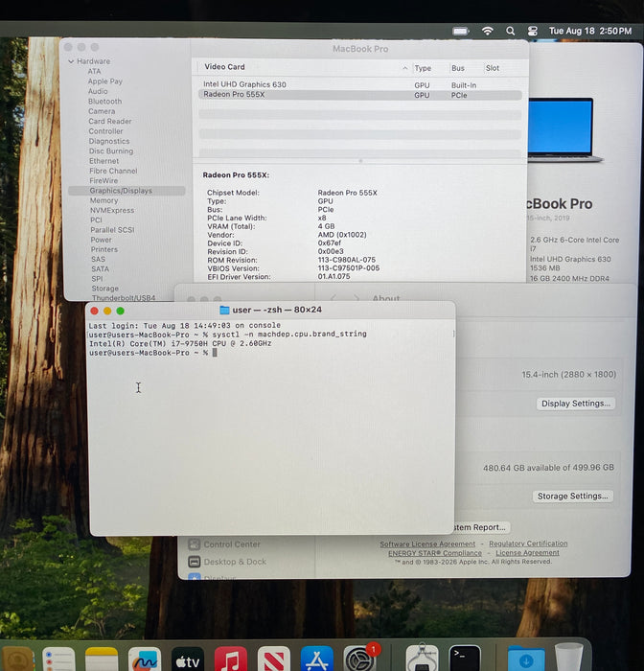The height and width of the screenshot is (671, 644).
Task: Select Intel UHD Graphics 630 row
Action: tap(360, 84)
